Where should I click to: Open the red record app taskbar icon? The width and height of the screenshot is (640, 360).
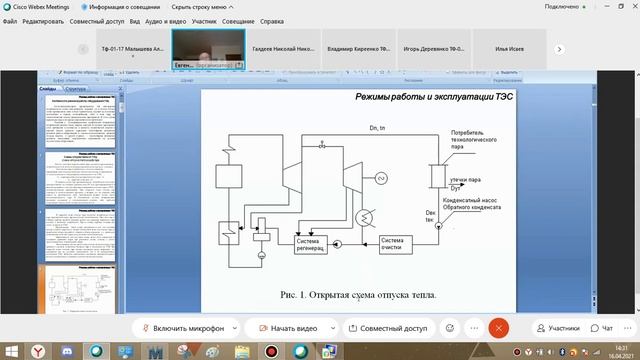pyautogui.click(x=271, y=351)
